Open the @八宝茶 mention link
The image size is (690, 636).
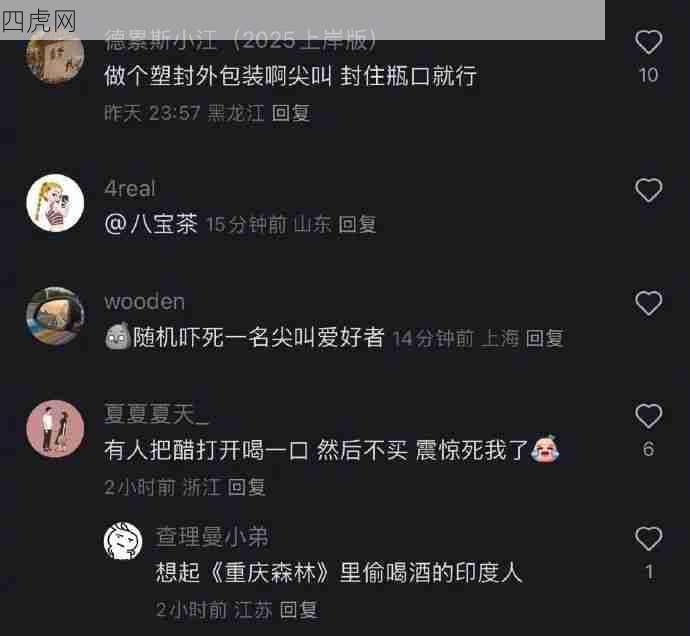point(151,224)
